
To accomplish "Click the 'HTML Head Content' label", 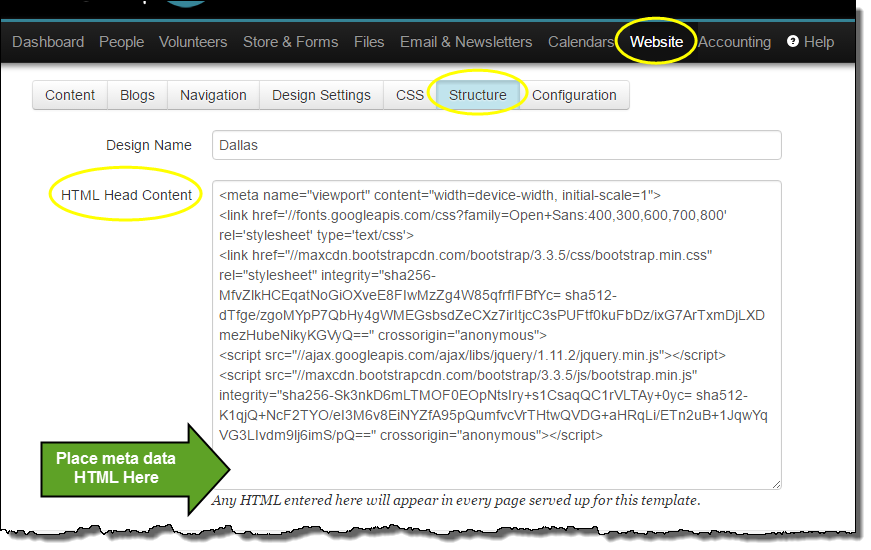I will 127,196.
